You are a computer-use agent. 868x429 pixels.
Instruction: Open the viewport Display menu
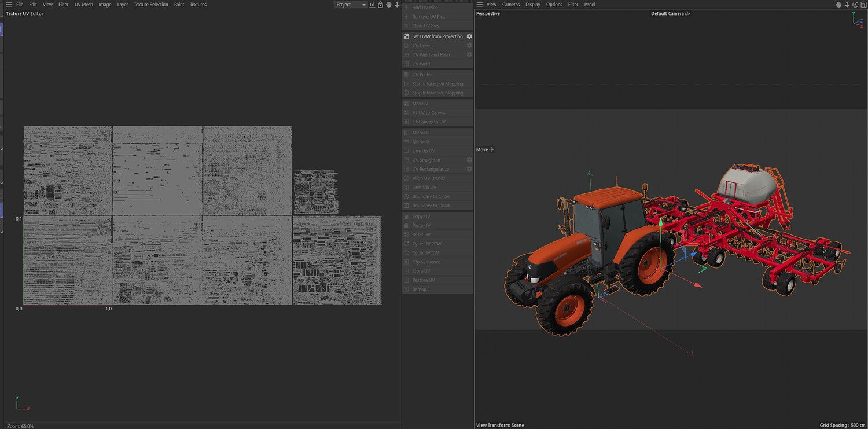(533, 5)
